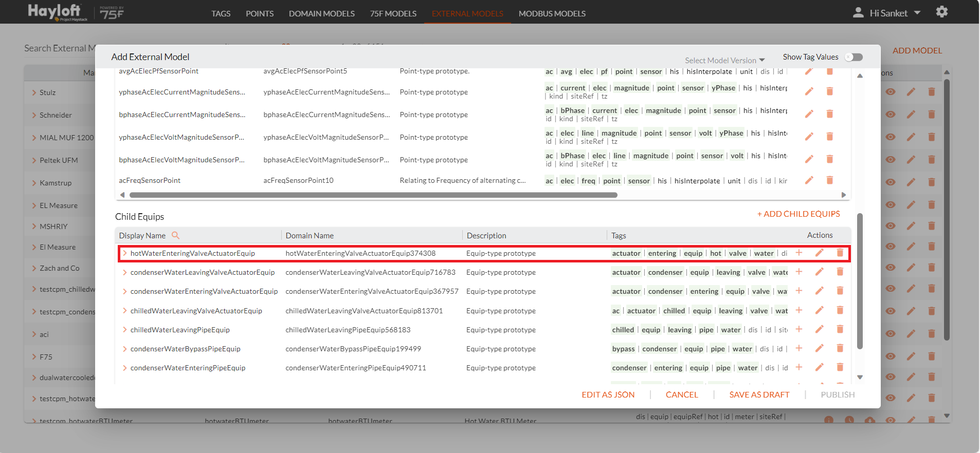Image resolution: width=980 pixels, height=453 pixels.
Task: Click the dialog vertical scrollbar thumb
Action: tap(860, 281)
